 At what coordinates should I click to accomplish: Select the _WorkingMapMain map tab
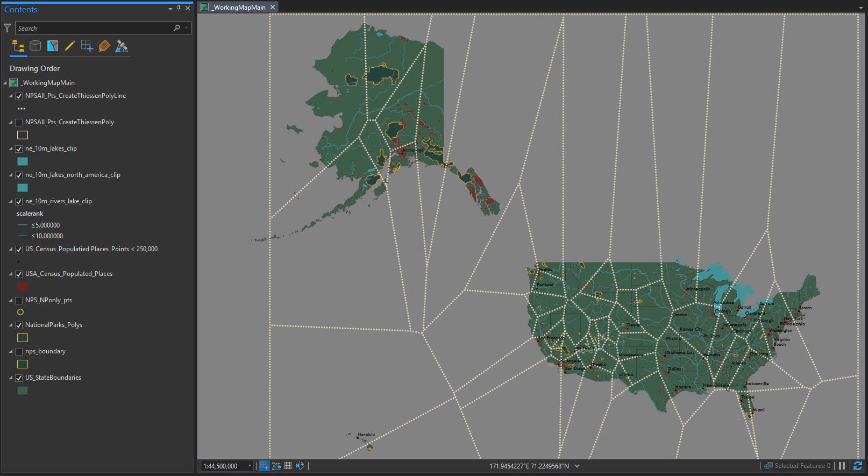pyautogui.click(x=239, y=7)
